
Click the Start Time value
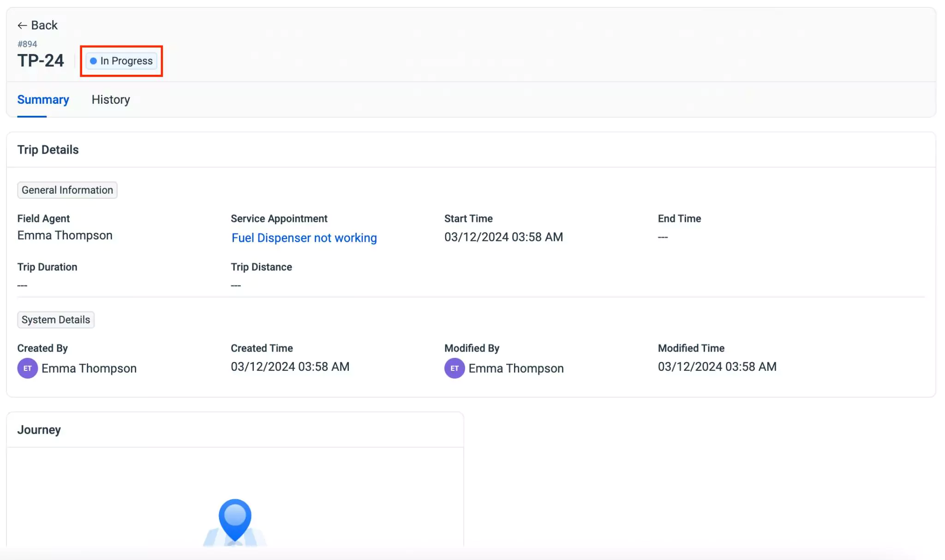click(x=503, y=237)
